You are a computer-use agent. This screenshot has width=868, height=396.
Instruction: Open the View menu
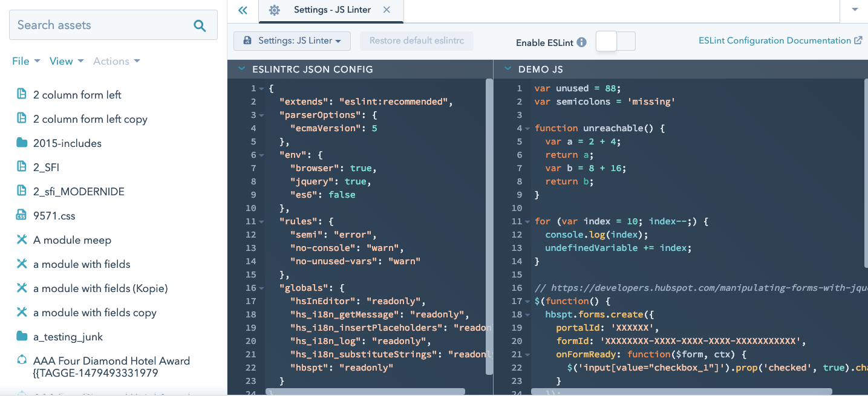67,61
